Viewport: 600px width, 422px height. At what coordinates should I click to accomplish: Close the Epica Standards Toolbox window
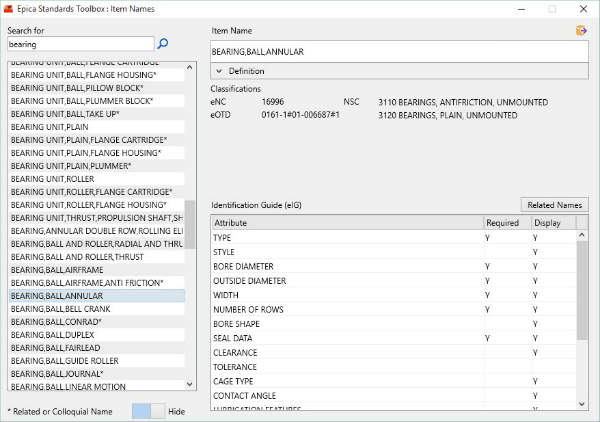[x=583, y=9]
